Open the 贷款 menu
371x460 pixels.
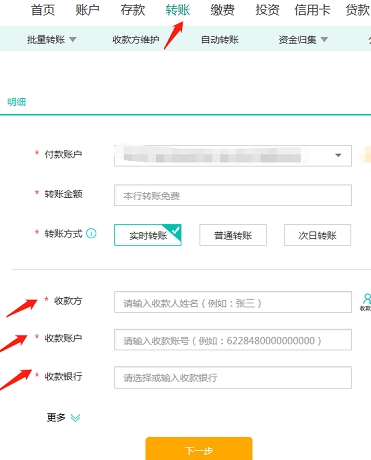[x=358, y=10]
